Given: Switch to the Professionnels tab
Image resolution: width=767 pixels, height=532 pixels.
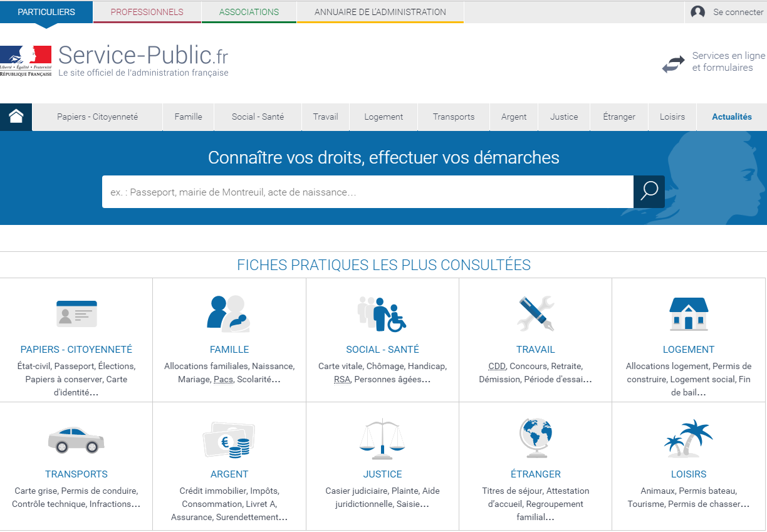Looking at the screenshot, I should (x=147, y=12).
